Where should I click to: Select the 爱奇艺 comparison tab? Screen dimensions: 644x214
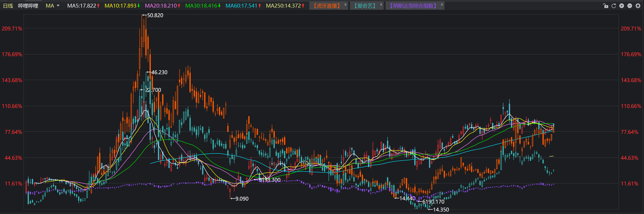coord(365,6)
